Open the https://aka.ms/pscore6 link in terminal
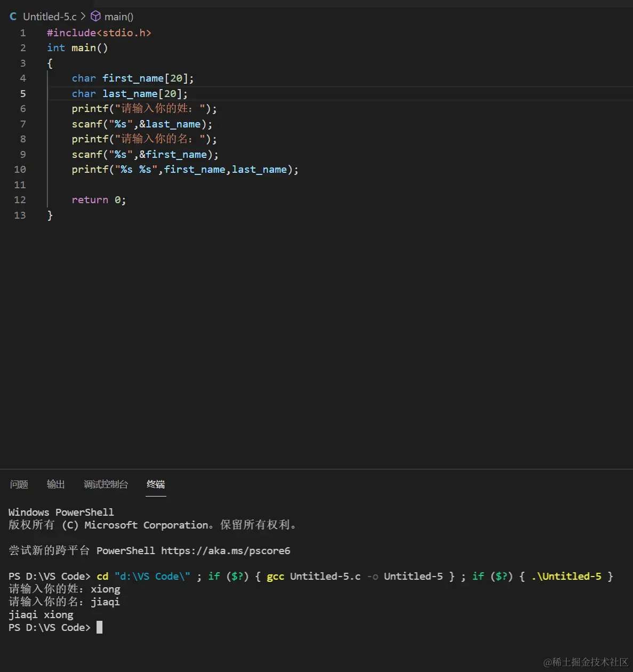The image size is (633, 672). (x=226, y=550)
